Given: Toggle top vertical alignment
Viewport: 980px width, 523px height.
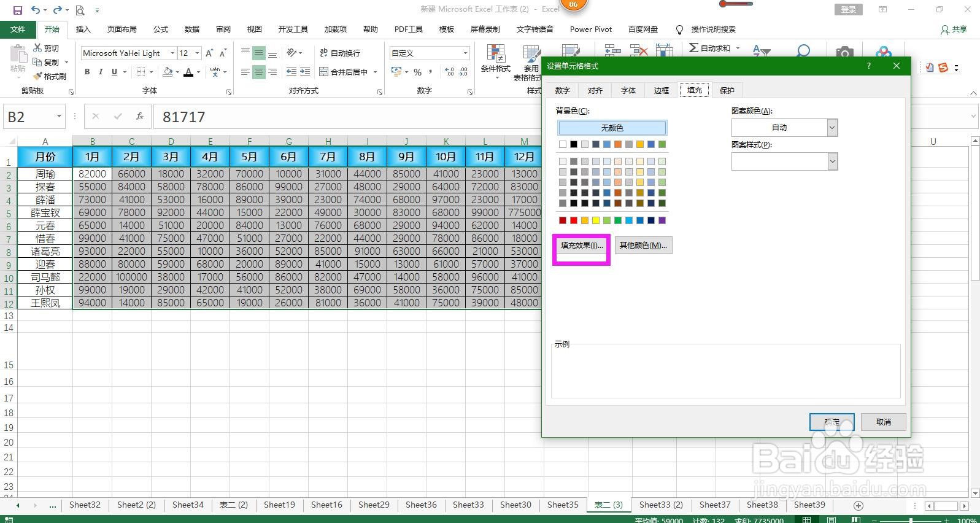Looking at the screenshot, I should click(x=245, y=53).
